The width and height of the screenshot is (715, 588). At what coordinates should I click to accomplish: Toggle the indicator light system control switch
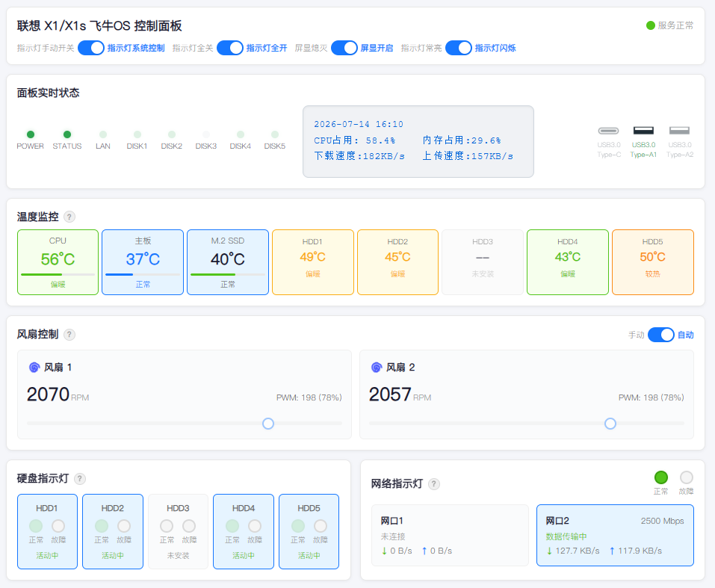[x=91, y=48]
